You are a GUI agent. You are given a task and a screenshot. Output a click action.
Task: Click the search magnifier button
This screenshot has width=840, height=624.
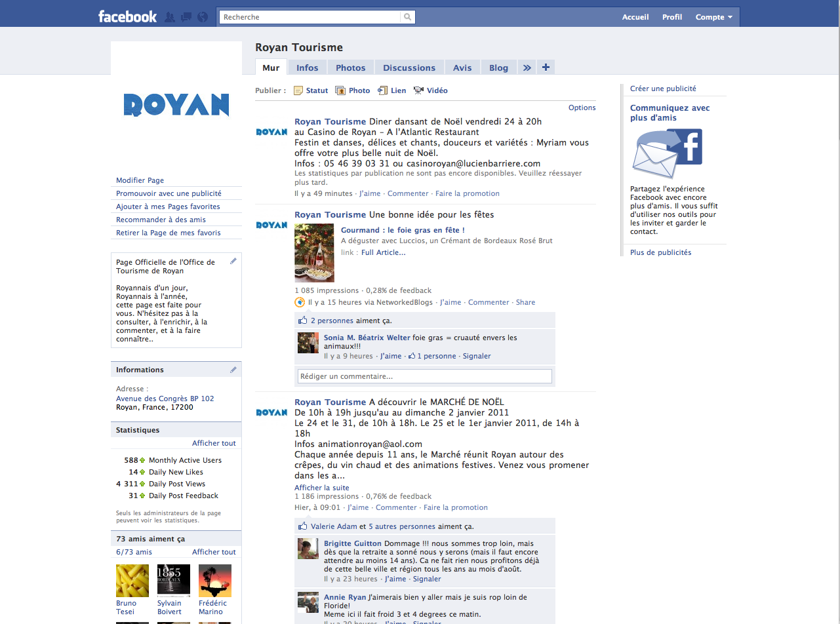408,17
